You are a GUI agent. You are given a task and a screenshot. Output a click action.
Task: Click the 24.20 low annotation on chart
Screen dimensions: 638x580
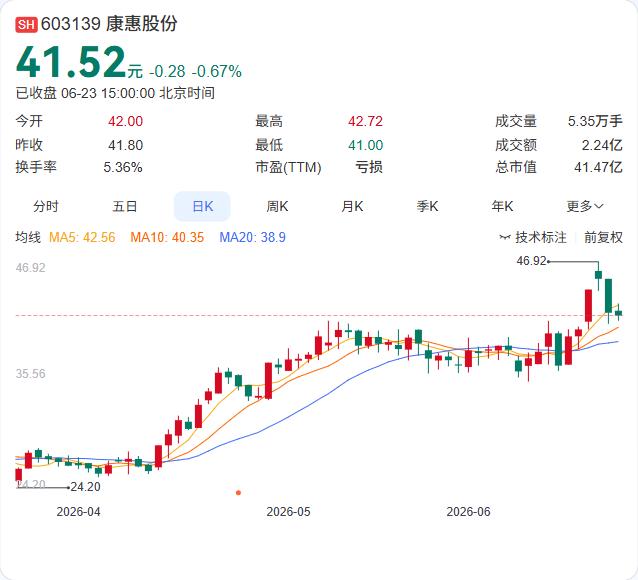(85, 487)
